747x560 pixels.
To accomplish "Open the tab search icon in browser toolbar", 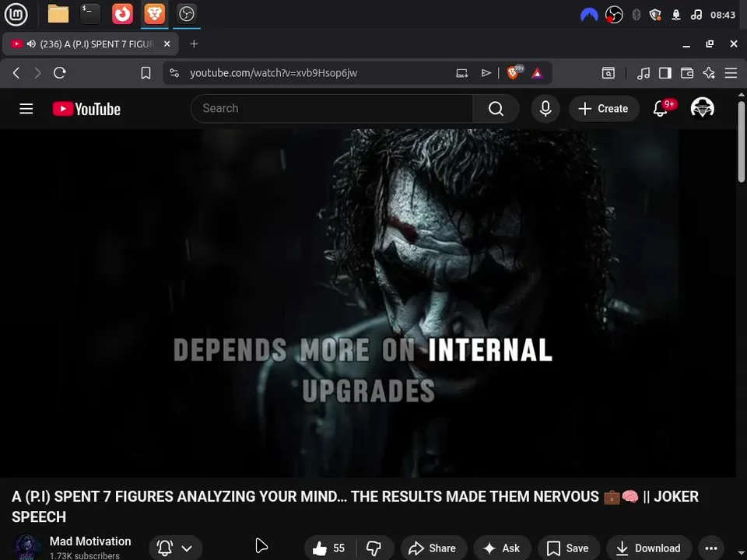I will click(x=608, y=73).
